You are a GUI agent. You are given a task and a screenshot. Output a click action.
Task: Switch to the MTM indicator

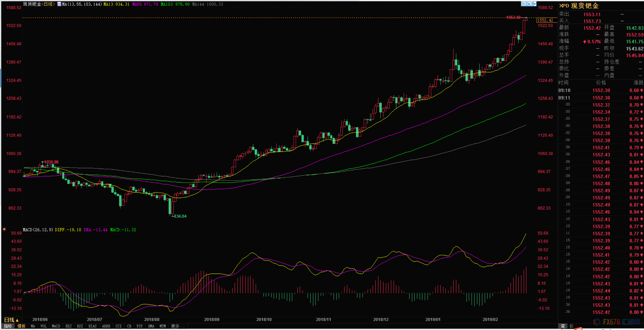click(x=163, y=326)
